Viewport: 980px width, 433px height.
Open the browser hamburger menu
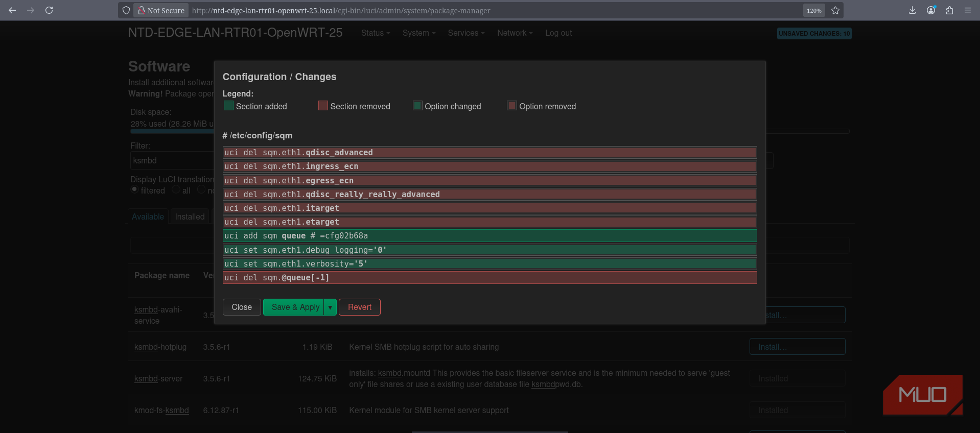tap(968, 10)
